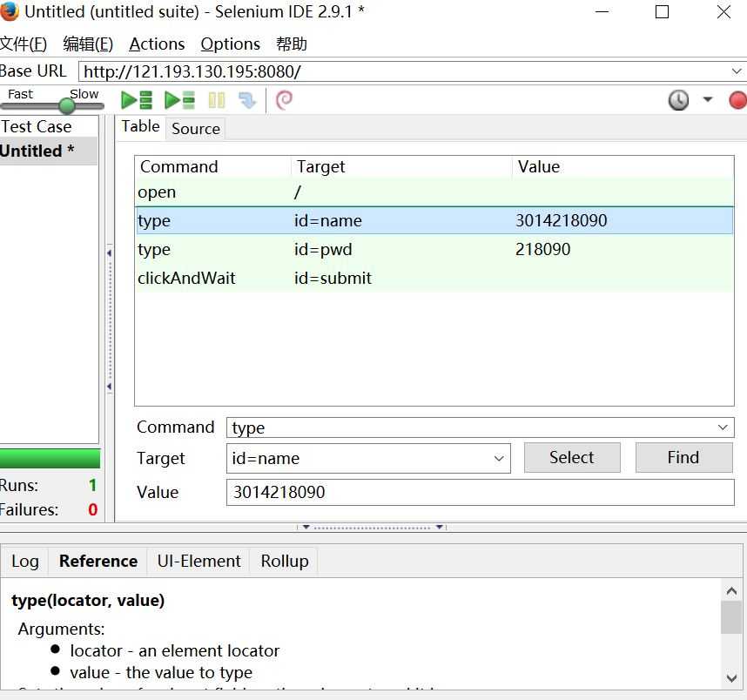Open the 文件(F) menu
The width and height of the screenshot is (747, 700).
tap(23, 44)
